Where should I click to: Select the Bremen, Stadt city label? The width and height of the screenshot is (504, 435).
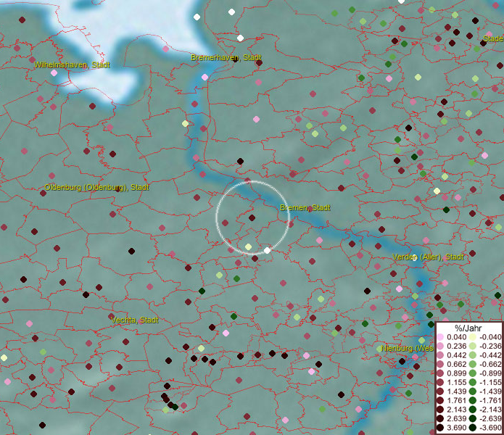coord(305,207)
